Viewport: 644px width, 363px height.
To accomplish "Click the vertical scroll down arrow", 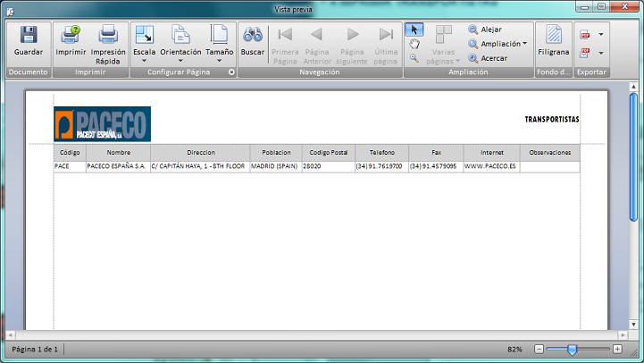I will (633, 325).
